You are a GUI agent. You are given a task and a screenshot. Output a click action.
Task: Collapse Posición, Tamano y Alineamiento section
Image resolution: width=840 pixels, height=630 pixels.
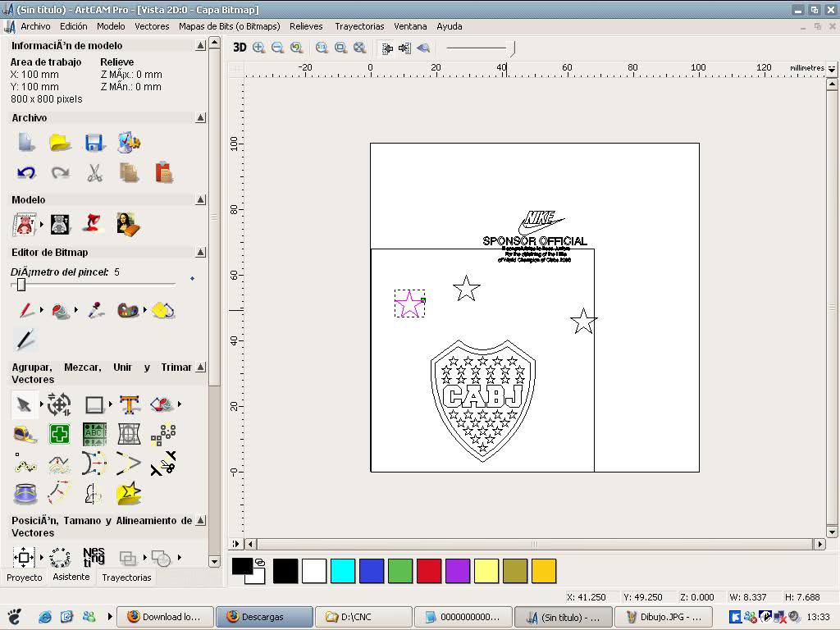[x=200, y=520]
